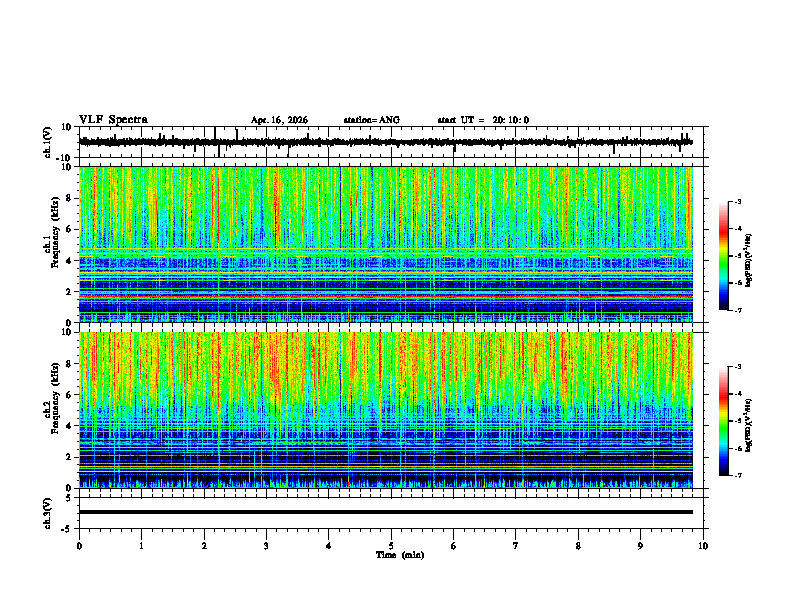Screen dimensions: 792x612
Task: Click the ch.1(V) axis label
Action: click(x=47, y=142)
